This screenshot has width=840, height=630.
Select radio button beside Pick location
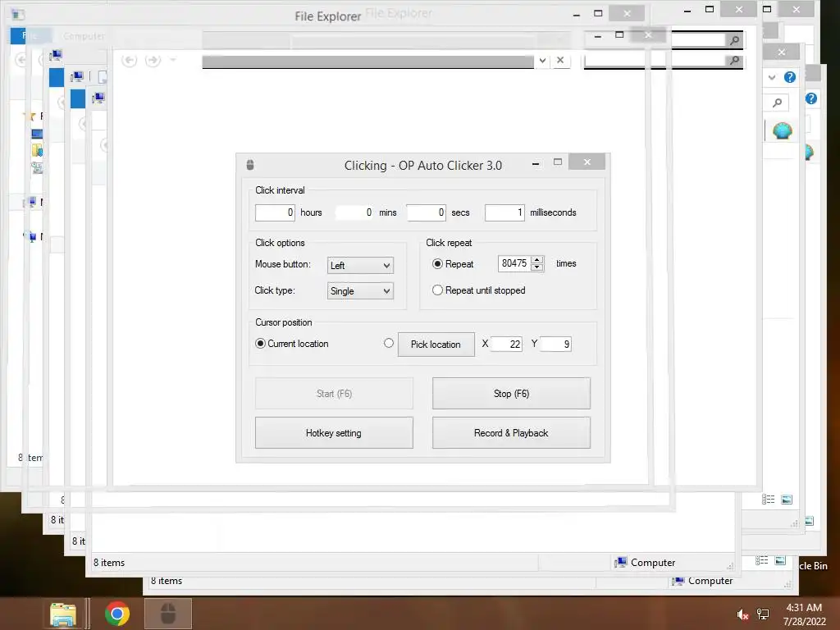tap(389, 343)
